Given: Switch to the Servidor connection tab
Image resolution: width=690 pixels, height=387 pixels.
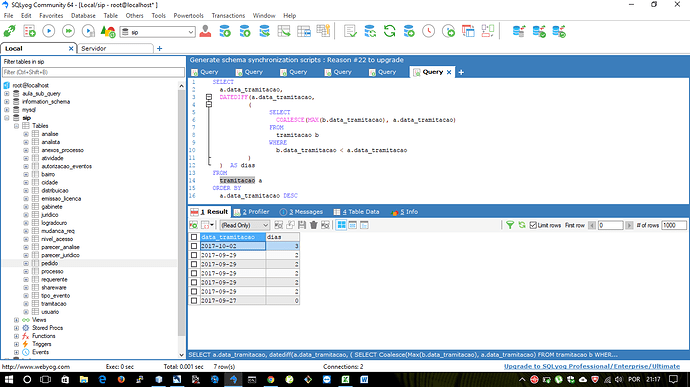Looking at the screenshot, I should point(115,48).
